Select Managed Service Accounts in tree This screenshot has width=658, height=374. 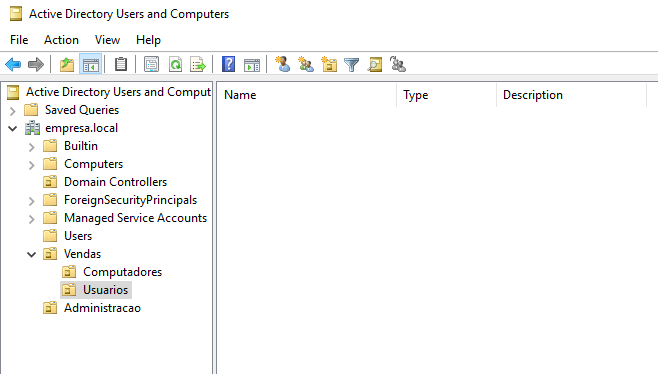136,218
